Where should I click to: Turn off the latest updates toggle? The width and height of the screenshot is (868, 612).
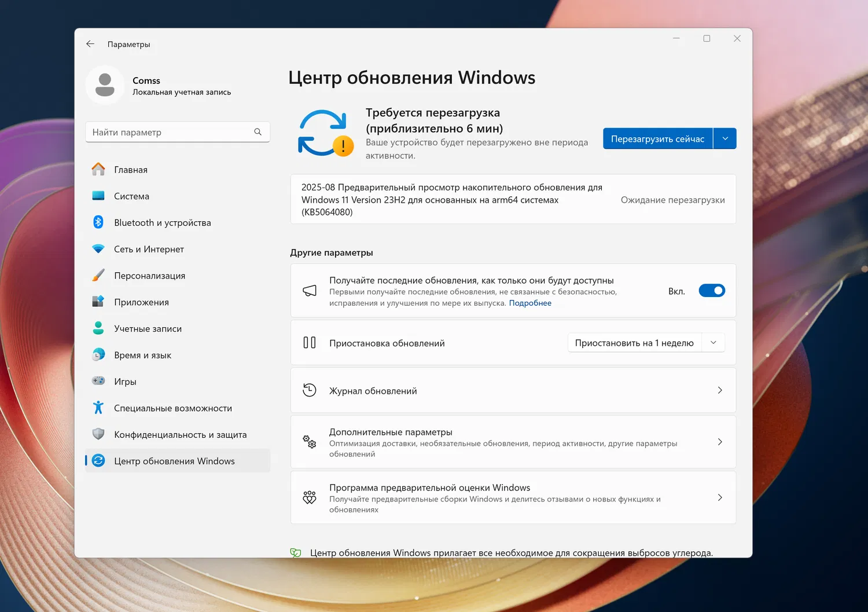point(712,291)
